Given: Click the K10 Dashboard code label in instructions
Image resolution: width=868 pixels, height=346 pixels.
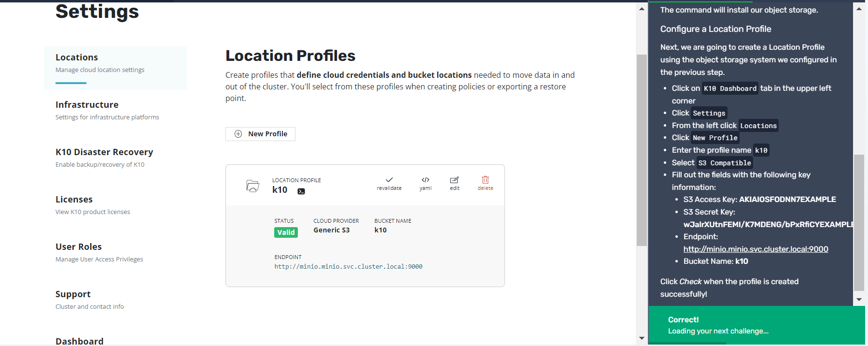Looking at the screenshot, I should (730, 88).
